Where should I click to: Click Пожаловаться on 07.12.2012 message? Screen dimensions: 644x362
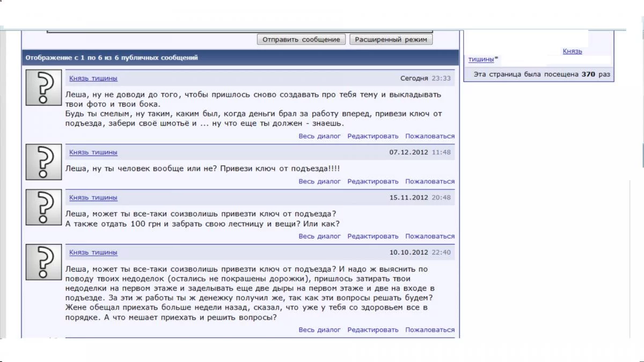pos(430,181)
